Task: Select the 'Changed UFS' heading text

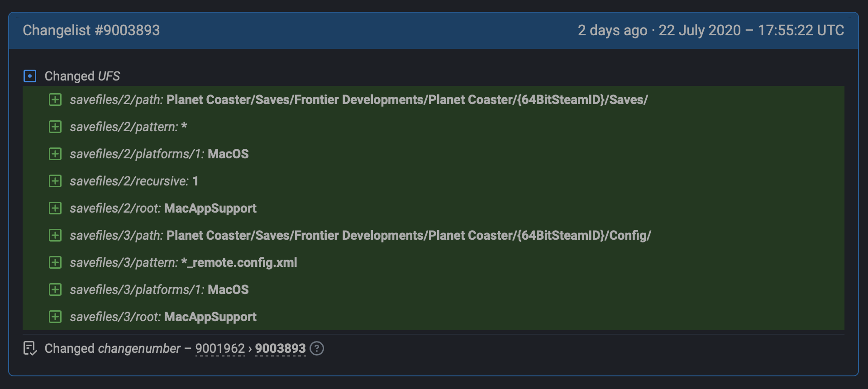Action: [x=82, y=76]
